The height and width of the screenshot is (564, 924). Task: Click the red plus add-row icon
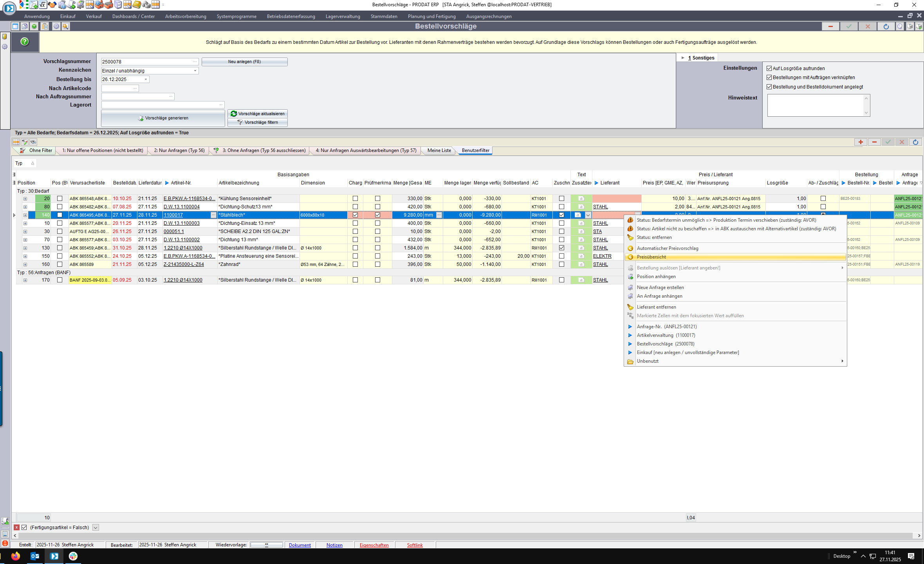(x=861, y=142)
